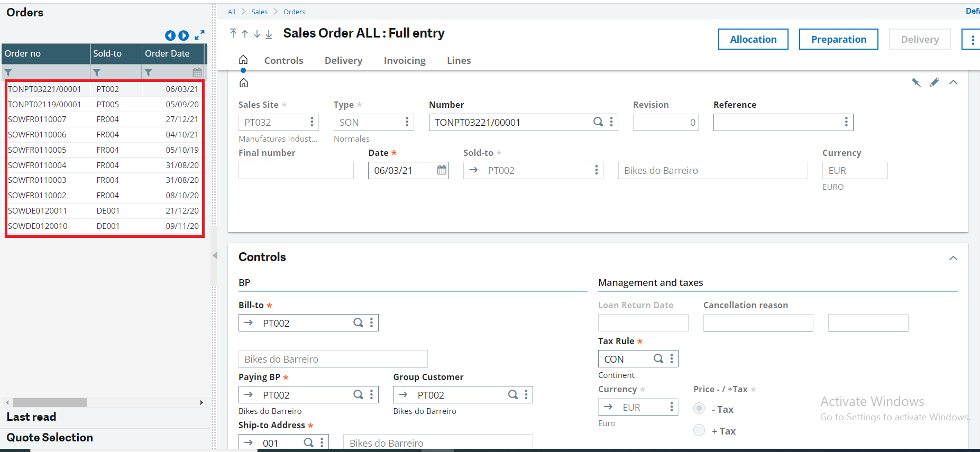The width and height of the screenshot is (980, 452).
Task: Search icon in the Number field
Action: tap(598, 122)
